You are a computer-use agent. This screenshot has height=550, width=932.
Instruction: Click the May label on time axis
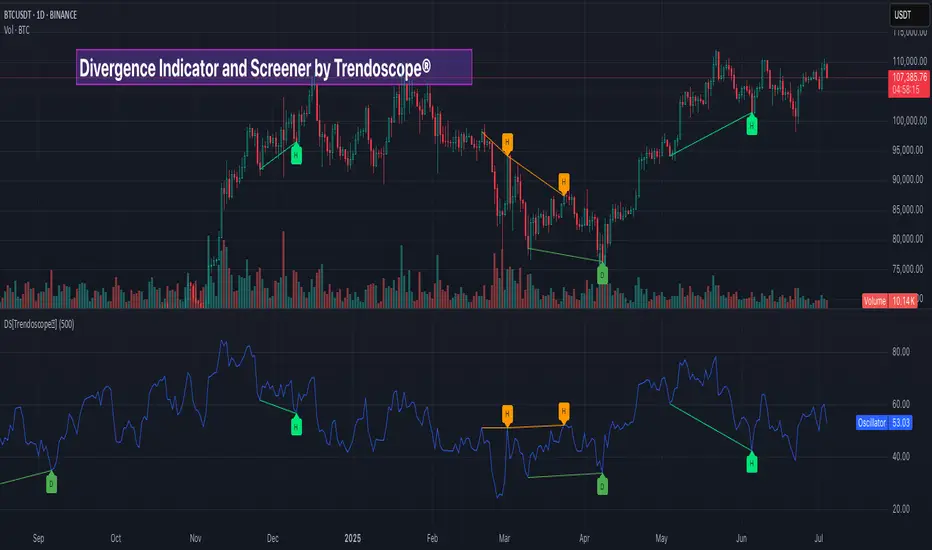(x=662, y=538)
